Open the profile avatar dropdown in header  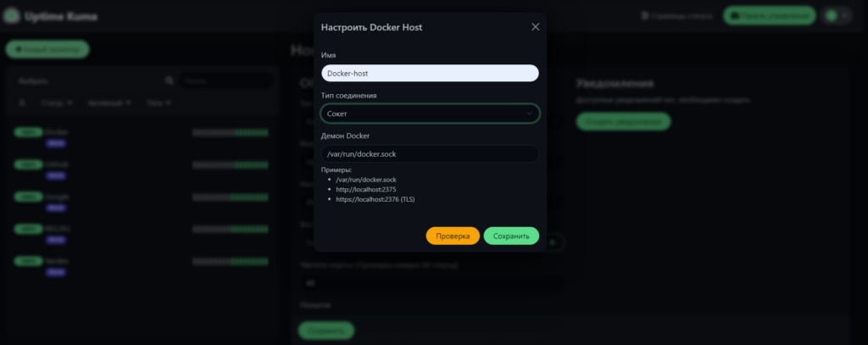pos(837,15)
